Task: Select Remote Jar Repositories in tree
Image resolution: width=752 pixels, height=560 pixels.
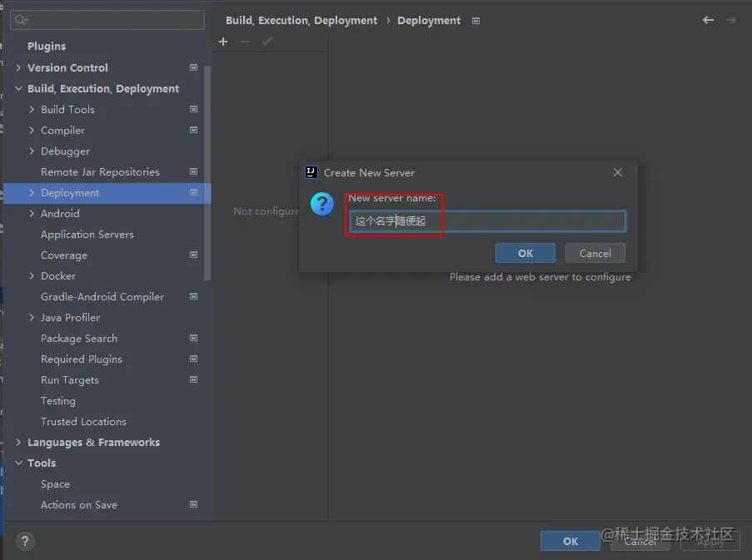Action: [x=100, y=172]
